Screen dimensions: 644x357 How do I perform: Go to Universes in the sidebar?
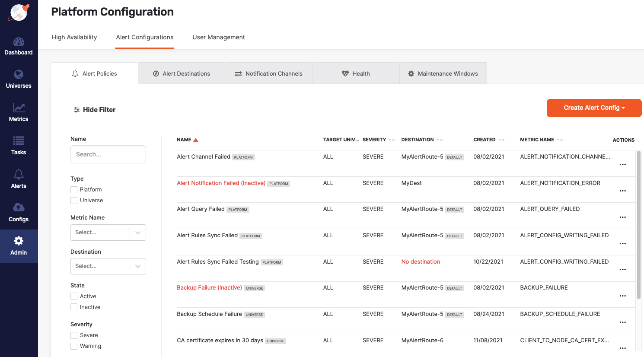pyautogui.click(x=19, y=80)
